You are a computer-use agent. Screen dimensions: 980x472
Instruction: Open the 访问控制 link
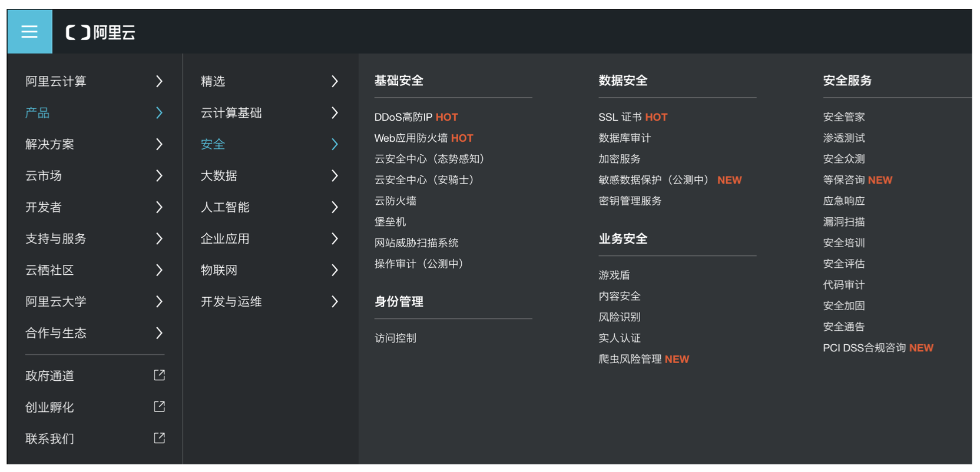[395, 338]
